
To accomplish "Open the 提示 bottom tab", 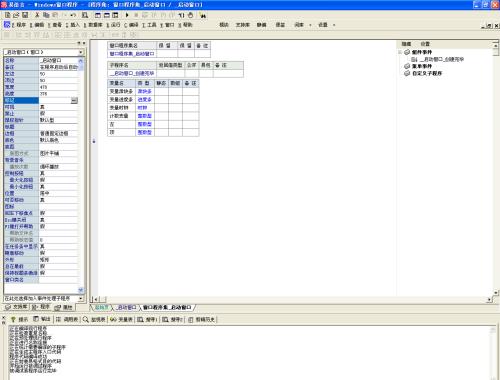I will [x=20, y=319].
